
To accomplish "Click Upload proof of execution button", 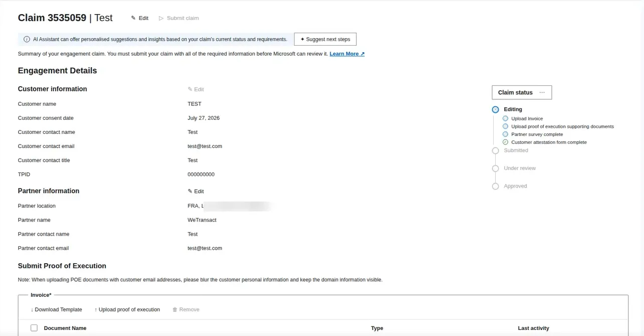I will coord(127,309).
